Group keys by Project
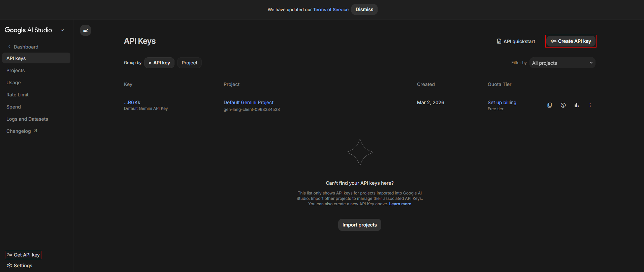Image resolution: width=644 pixels, height=272 pixels. 189,63
